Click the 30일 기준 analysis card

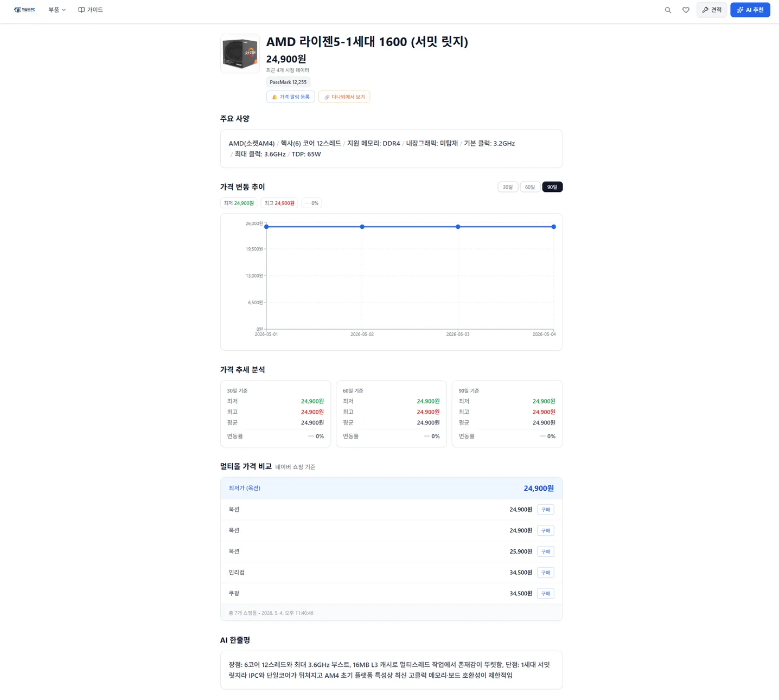tap(276, 414)
